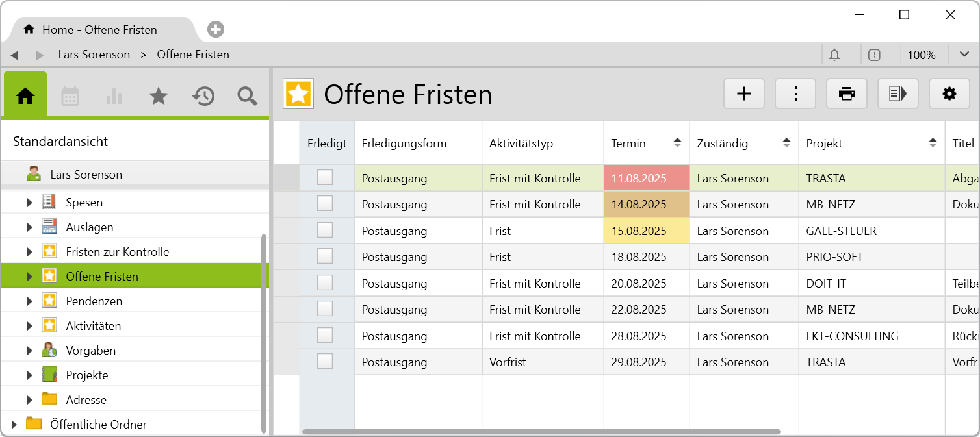
Task: Click Lars Sorenson in the breadcrumb
Action: click(94, 55)
